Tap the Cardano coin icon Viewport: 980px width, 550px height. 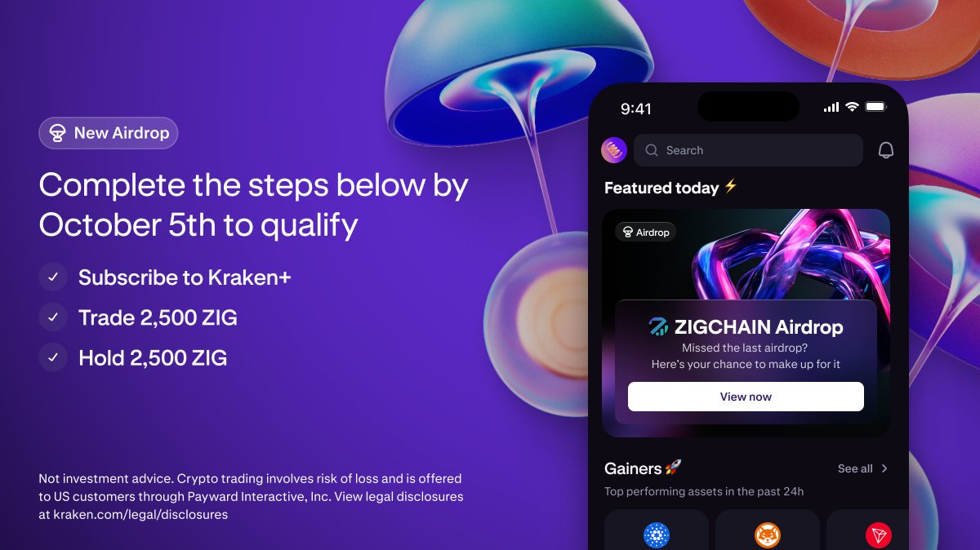(657, 535)
